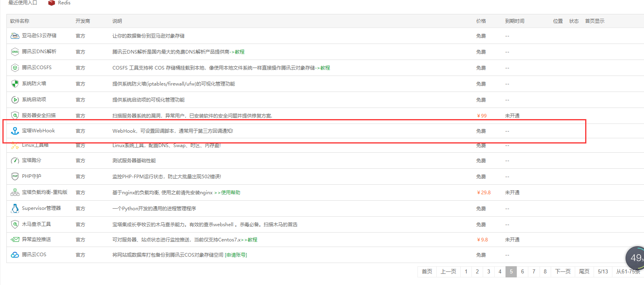Click the 系统启动项 name
This screenshot has width=644, height=285.
click(34, 100)
